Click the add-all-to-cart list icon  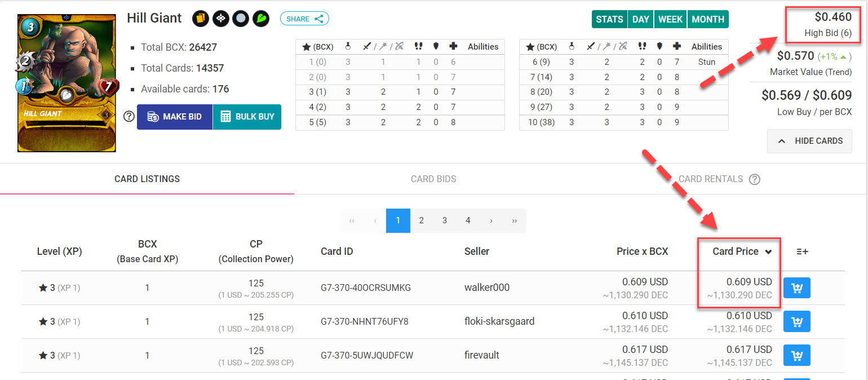(x=802, y=251)
